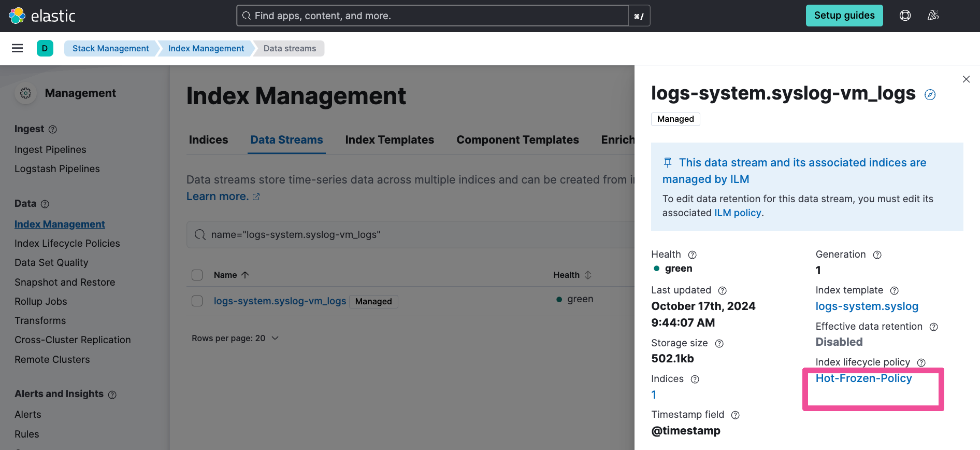The height and width of the screenshot is (450, 980).
Task: Switch to the Indices tab
Action: (x=208, y=140)
